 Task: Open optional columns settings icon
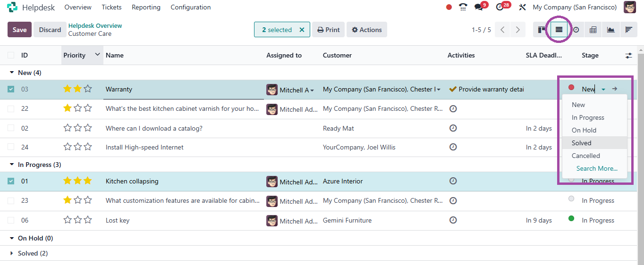click(628, 55)
